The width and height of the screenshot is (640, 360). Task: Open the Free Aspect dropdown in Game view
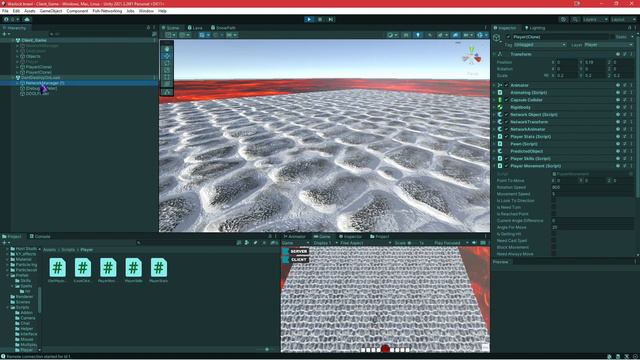click(x=365, y=243)
